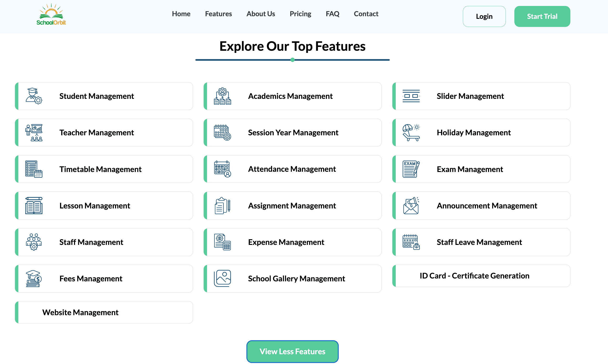This screenshot has height=364, width=608.
Task: Open the Website Management card
Action: [104, 312]
